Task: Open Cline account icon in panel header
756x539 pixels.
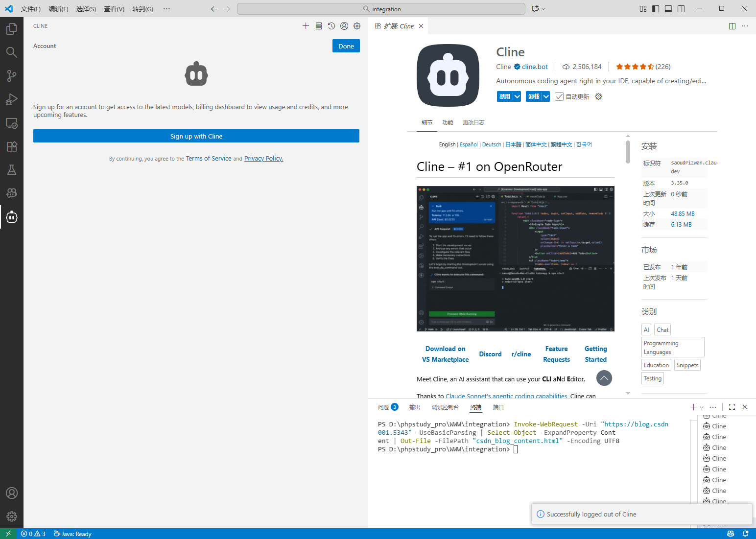Action: [344, 26]
